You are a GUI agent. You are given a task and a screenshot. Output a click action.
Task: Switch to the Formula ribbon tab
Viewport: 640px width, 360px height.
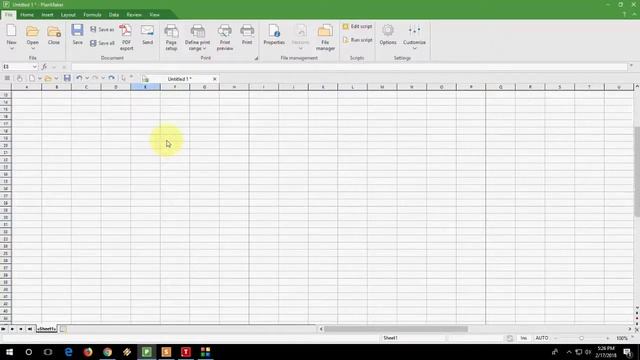[92, 15]
